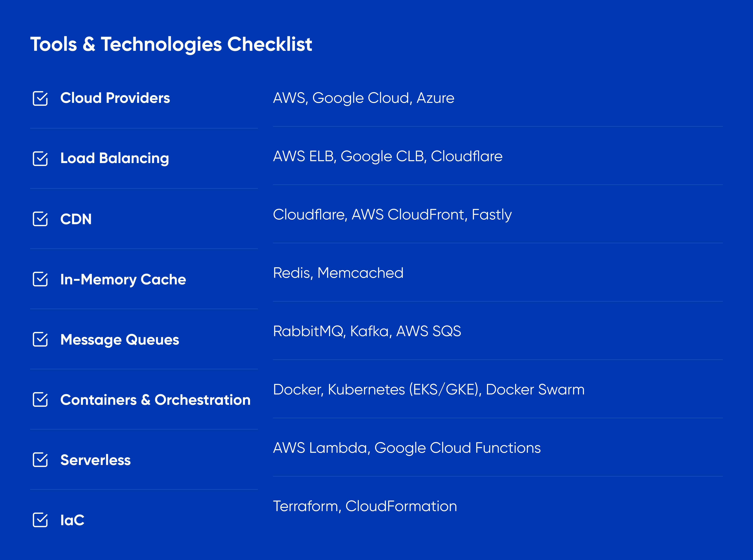Toggle the In-Memory Cache checkbox
Screen dimensions: 753x560
coord(40,279)
